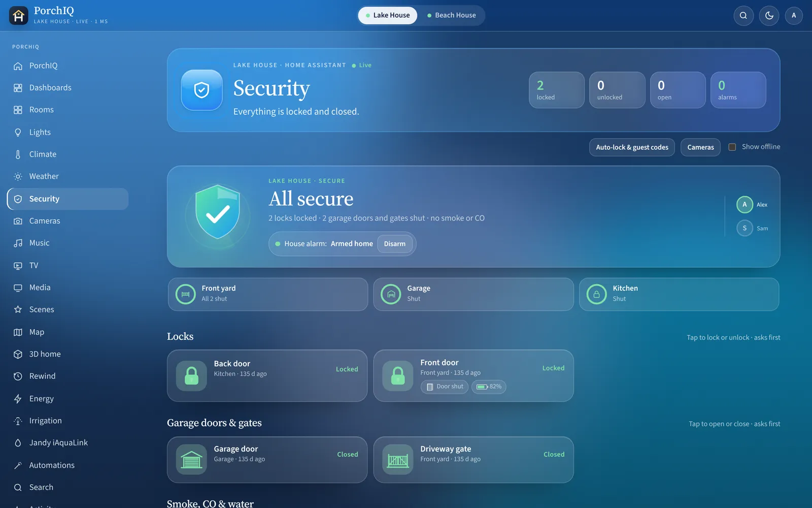Screen dimensions: 812x508
Task: Click the Back door lock icon
Action: pyautogui.click(x=191, y=375)
